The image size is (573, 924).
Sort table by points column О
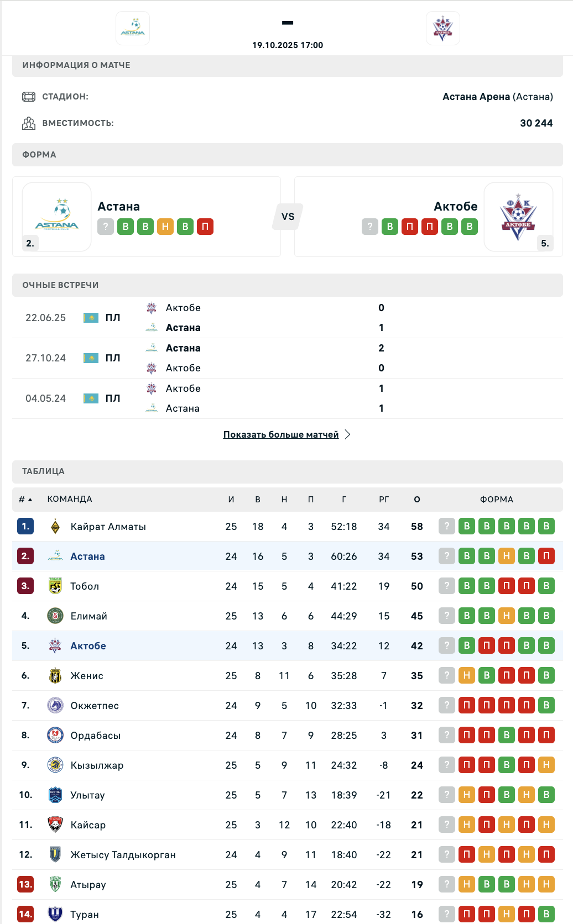pos(417,500)
